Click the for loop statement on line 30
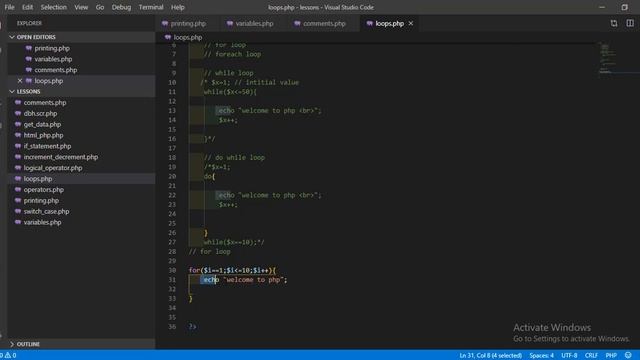The height and width of the screenshot is (360, 640). [x=232, y=270]
